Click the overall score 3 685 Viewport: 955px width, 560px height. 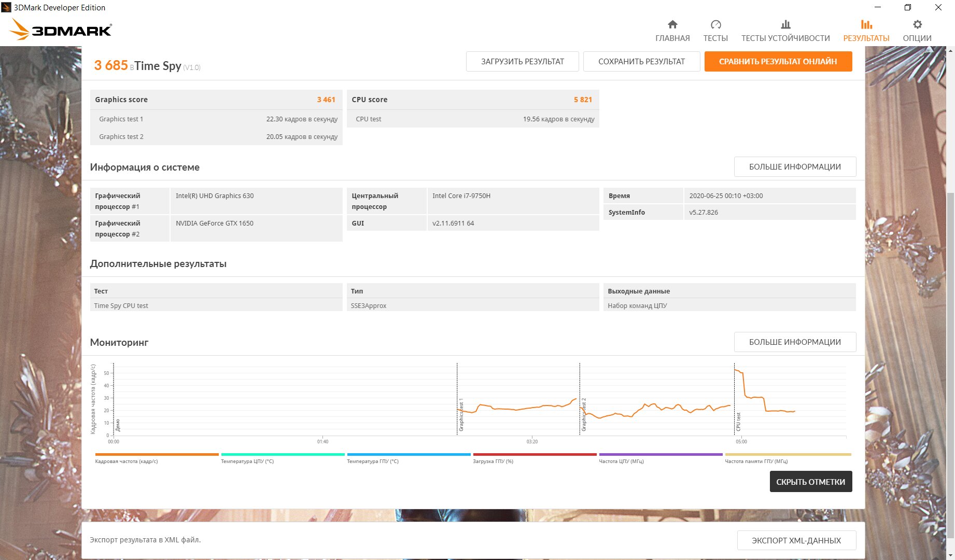click(x=111, y=65)
